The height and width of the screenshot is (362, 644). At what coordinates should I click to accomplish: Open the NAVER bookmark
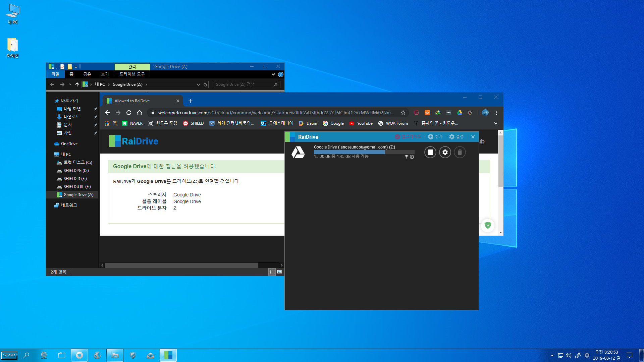(132, 123)
